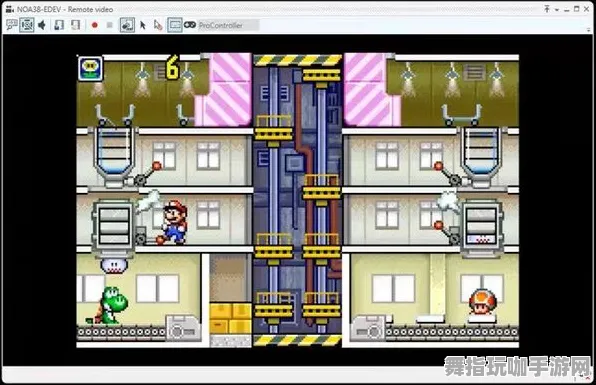Click the save screenshot icon
Image resolution: width=596 pixels, height=385 pixels.
(59, 25)
